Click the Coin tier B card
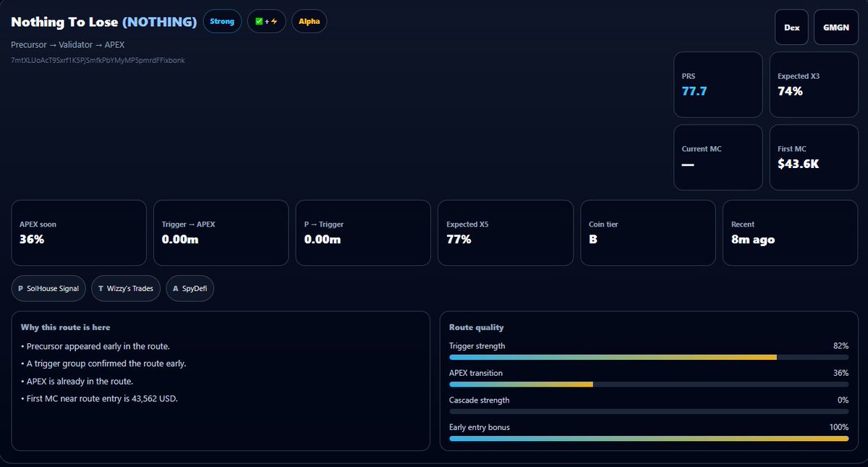Screen dimensions: 868x467 coord(648,233)
